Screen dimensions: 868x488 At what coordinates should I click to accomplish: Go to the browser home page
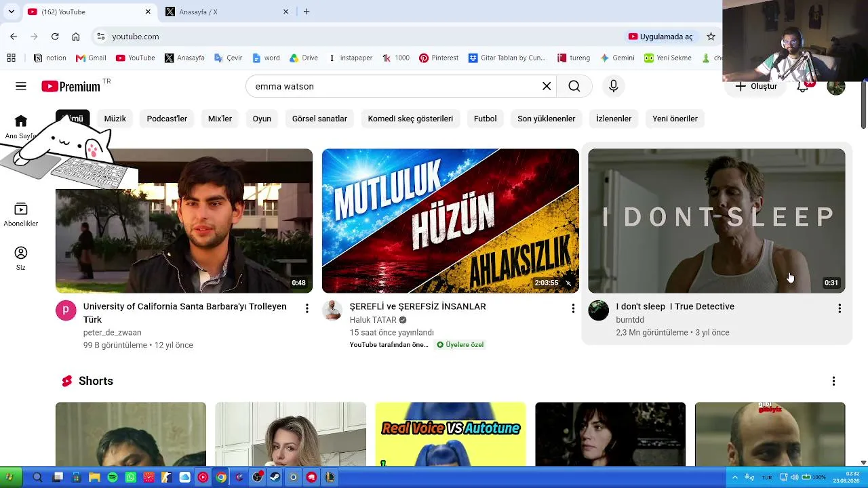pos(76,37)
